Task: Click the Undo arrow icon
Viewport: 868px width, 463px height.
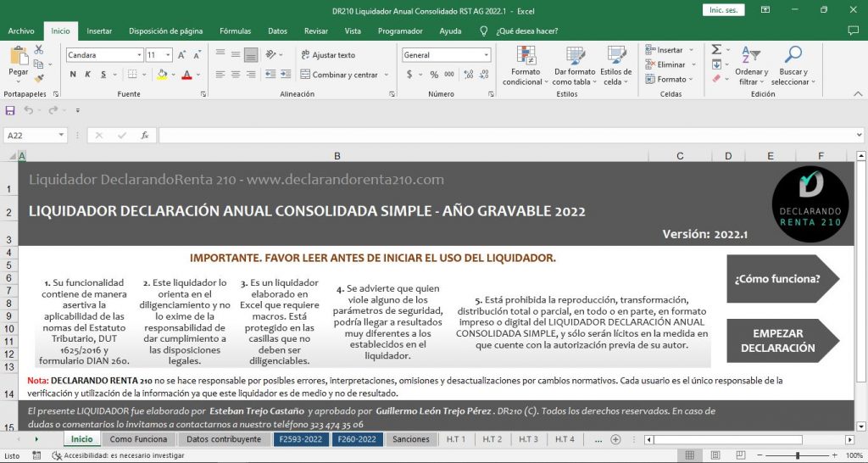Action: (28, 110)
